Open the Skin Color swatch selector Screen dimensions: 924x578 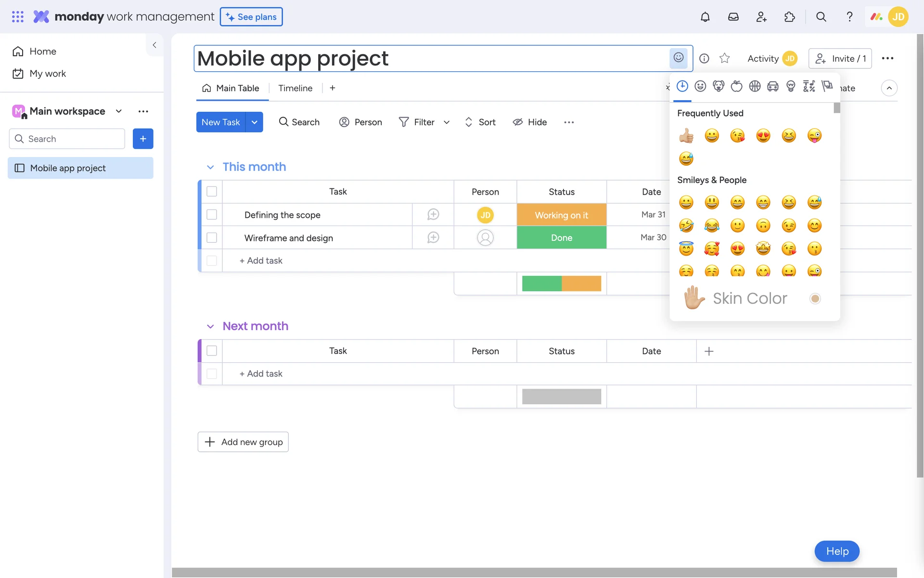coord(815,299)
